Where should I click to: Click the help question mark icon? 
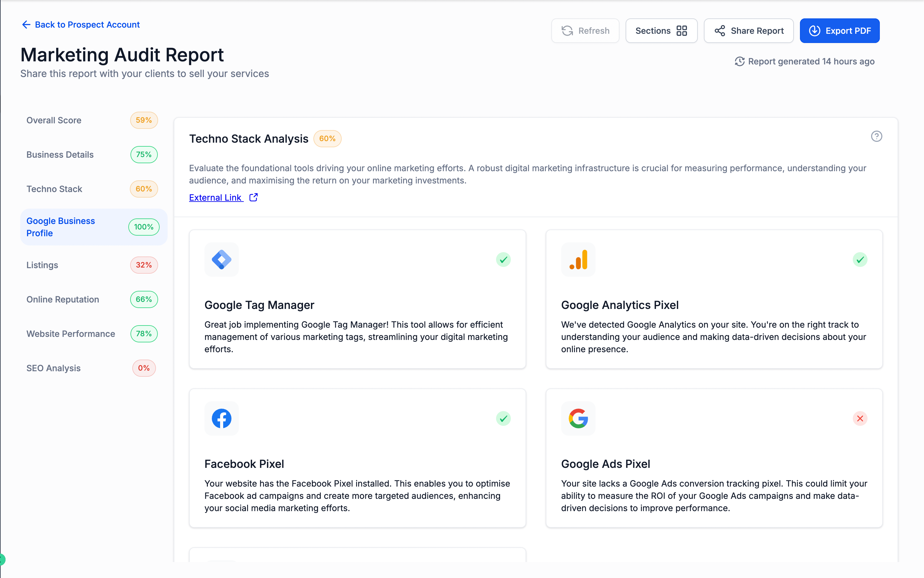click(x=876, y=137)
